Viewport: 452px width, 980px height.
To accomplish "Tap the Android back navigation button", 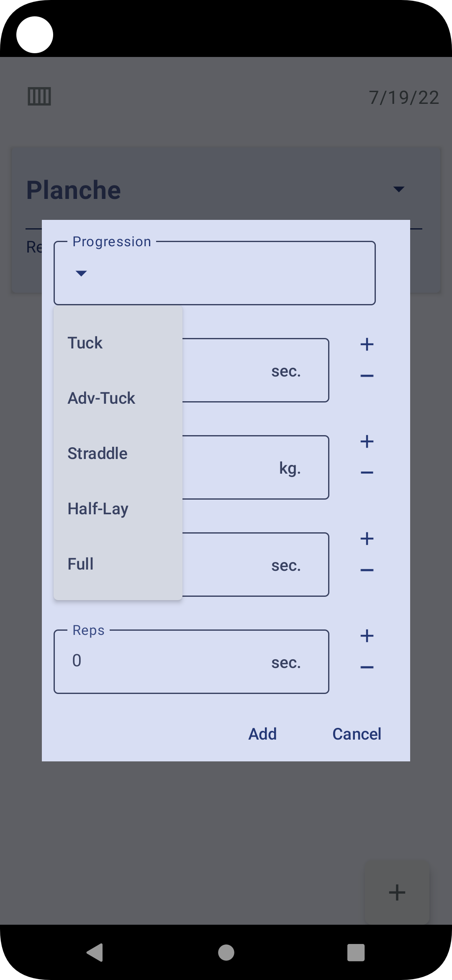I will point(95,952).
